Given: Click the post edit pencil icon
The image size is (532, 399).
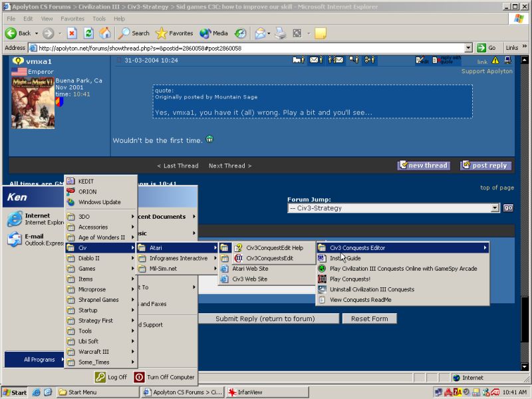Looking at the screenshot, I should (x=422, y=61).
